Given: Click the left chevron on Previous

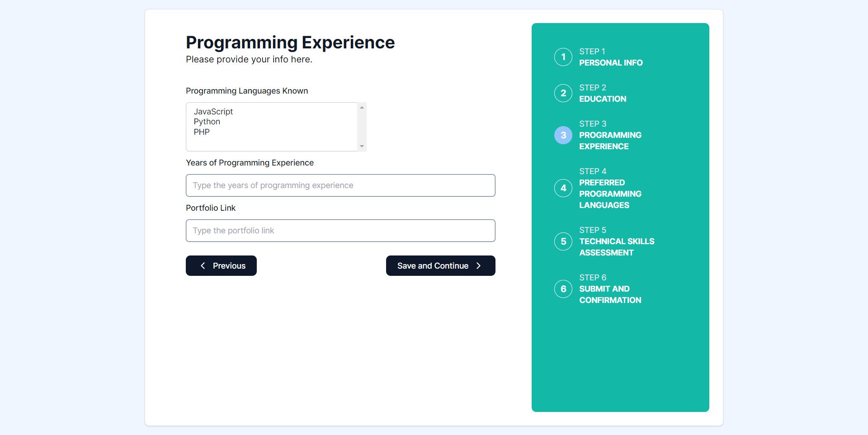Looking at the screenshot, I should pos(203,266).
